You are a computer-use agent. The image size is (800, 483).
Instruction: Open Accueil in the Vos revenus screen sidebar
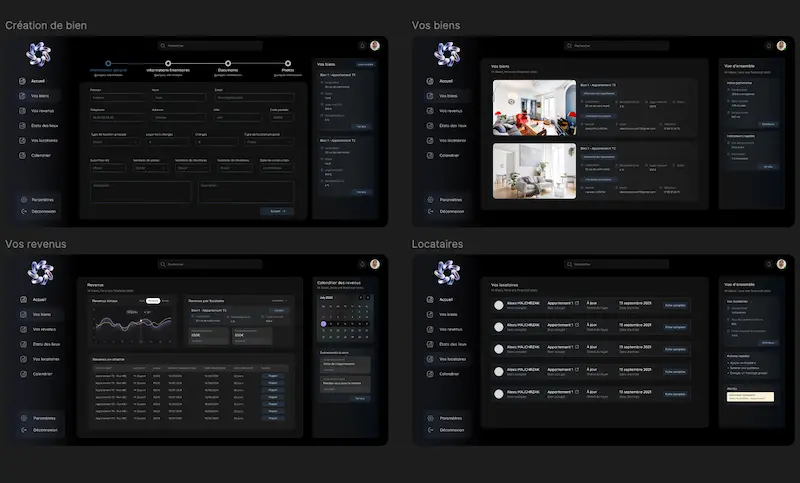34,299
